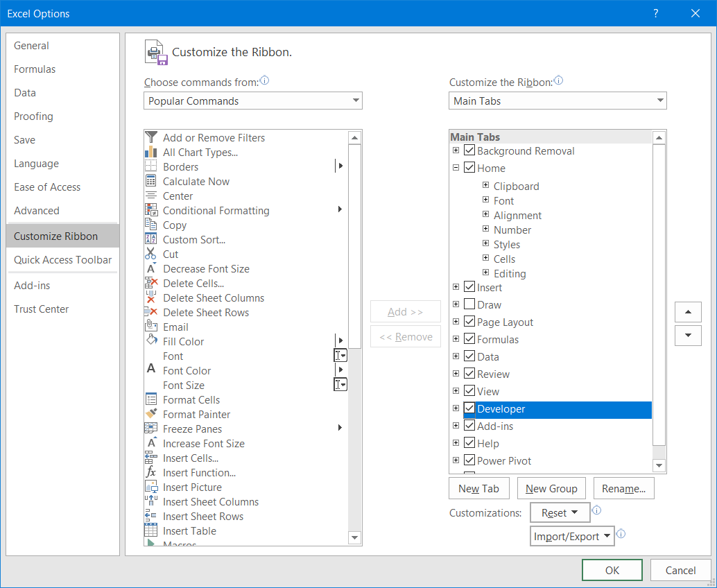Expand the Review tab node

pyautogui.click(x=456, y=373)
